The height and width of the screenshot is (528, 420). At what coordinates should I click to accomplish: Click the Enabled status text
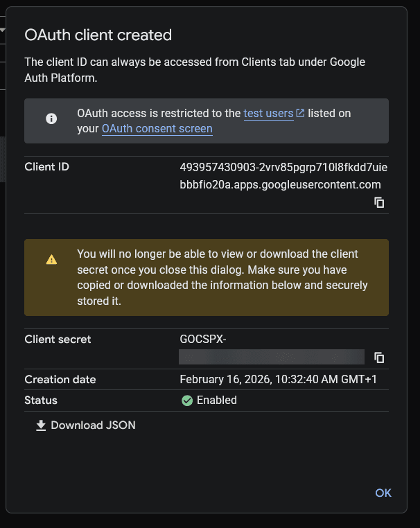[217, 401]
